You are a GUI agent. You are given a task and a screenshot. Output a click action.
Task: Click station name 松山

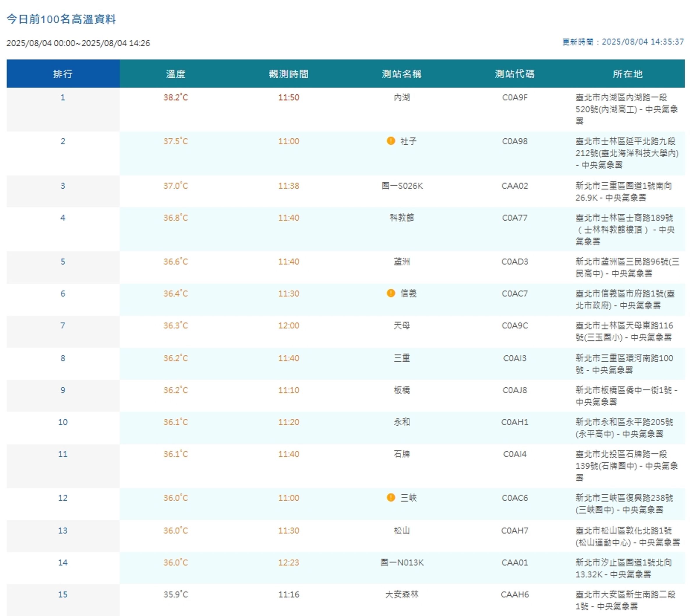point(402,530)
